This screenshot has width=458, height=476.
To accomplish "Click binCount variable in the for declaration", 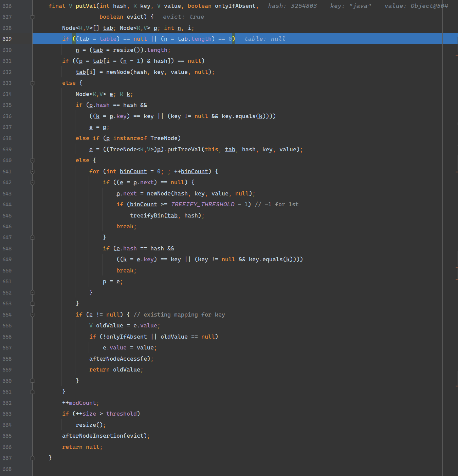I will [133, 172].
